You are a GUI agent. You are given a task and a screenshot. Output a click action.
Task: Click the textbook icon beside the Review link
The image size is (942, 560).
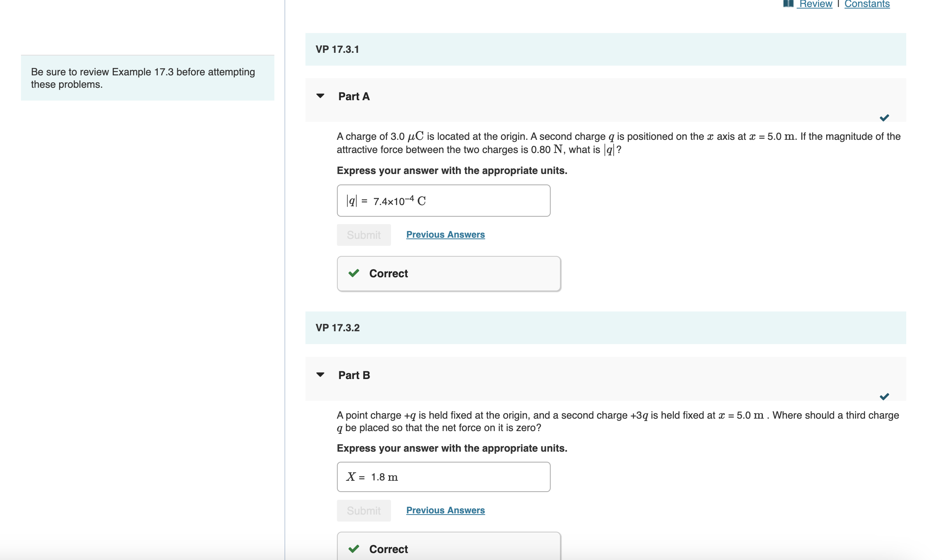[x=789, y=3]
